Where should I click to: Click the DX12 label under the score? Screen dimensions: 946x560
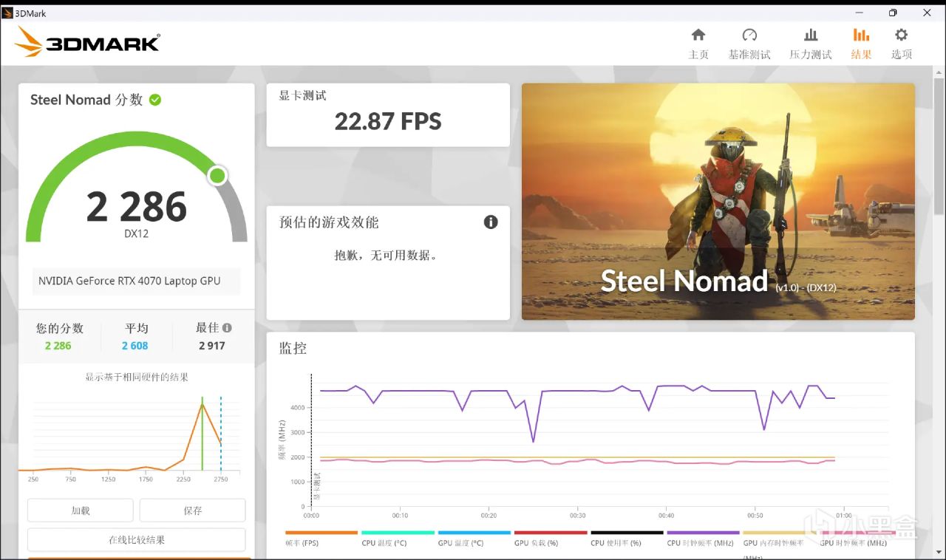136,233
